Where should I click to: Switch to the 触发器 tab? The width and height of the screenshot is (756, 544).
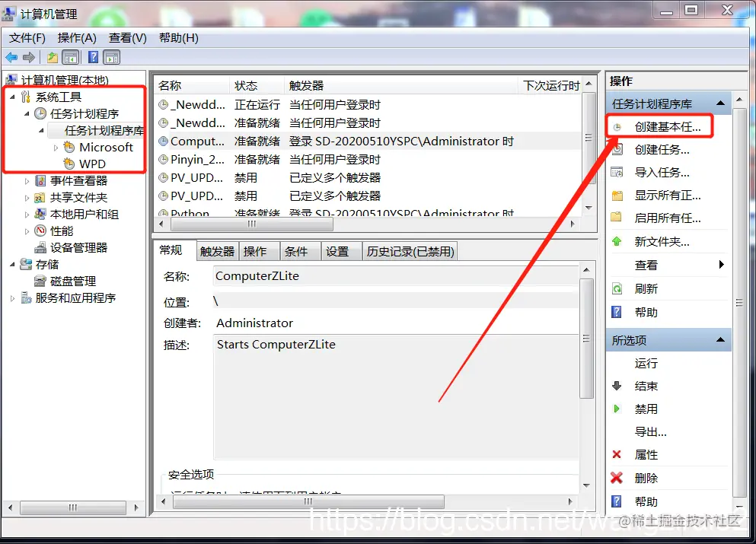point(215,250)
